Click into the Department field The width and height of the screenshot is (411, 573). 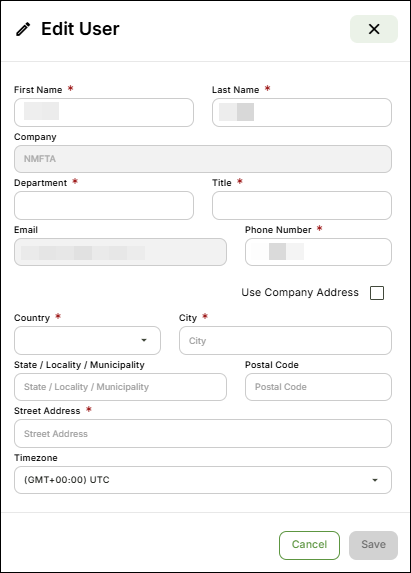point(104,205)
